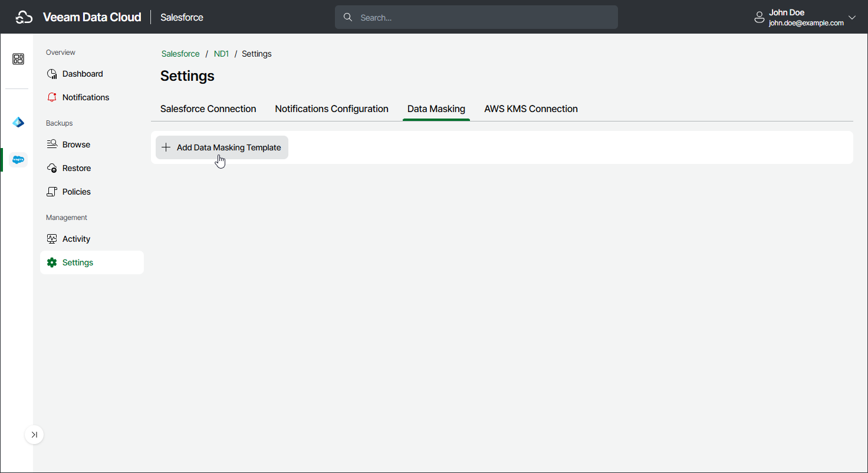Open the Restore page
Screen dimensions: 868x473
[92, 168]
